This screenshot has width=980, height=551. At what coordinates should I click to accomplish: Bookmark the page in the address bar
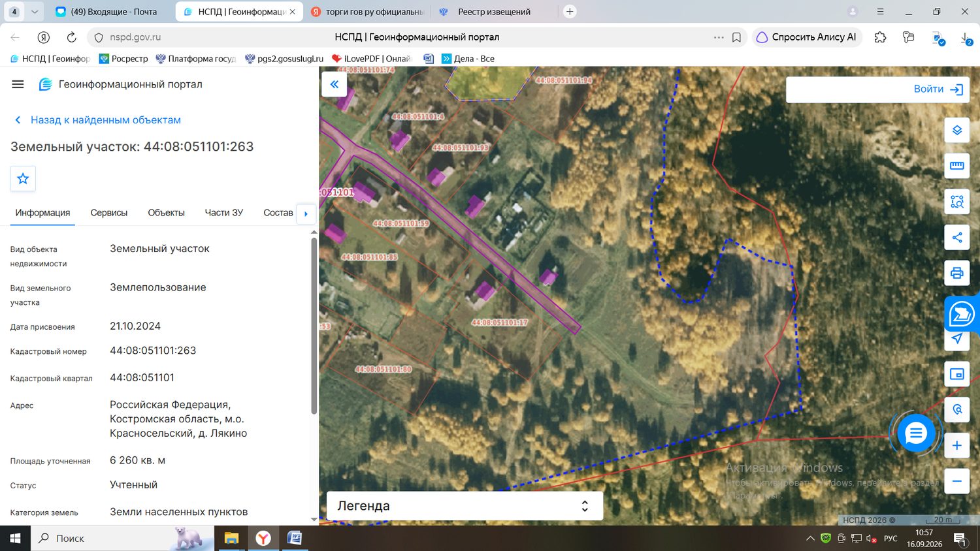pyautogui.click(x=736, y=37)
